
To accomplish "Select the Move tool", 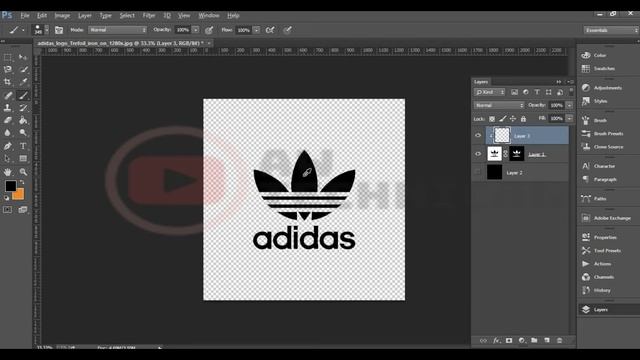I will pos(23,57).
